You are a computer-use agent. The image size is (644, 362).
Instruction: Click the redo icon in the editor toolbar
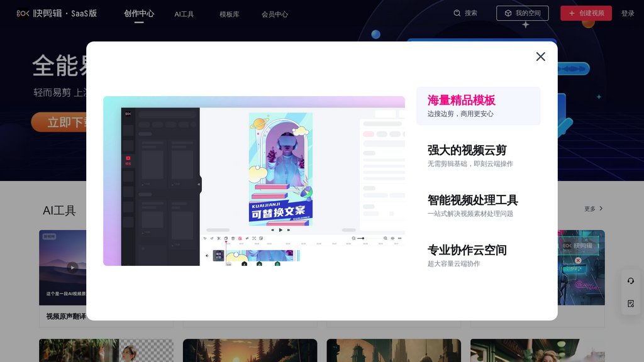click(x=212, y=239)
